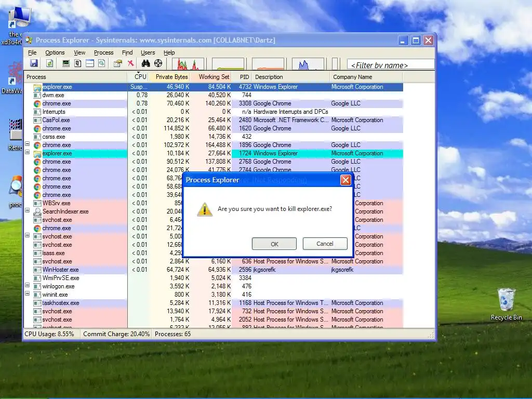
Task: Select the Interrupts process row
Action: point(214,112)
